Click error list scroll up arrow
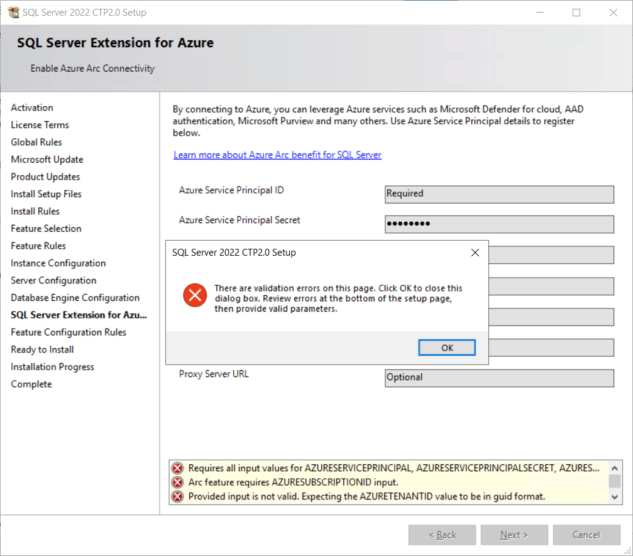633x556 pixels. coord(614,468)
